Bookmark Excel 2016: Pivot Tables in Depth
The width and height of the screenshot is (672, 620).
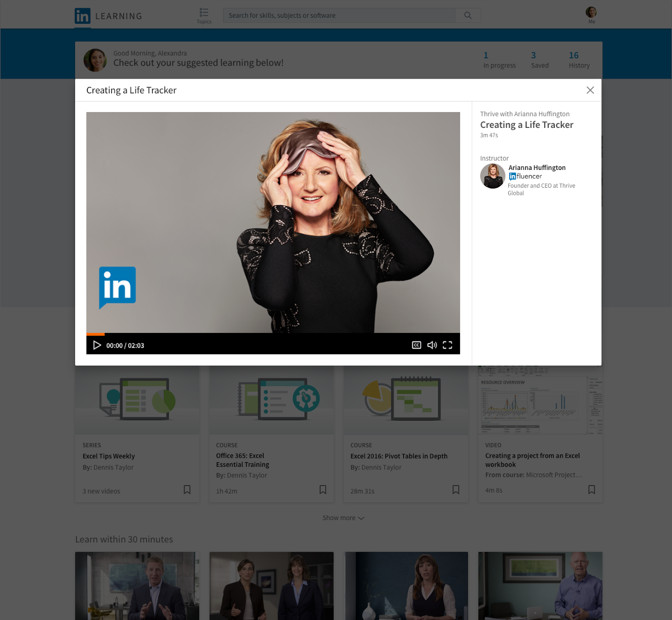(455, 490)
